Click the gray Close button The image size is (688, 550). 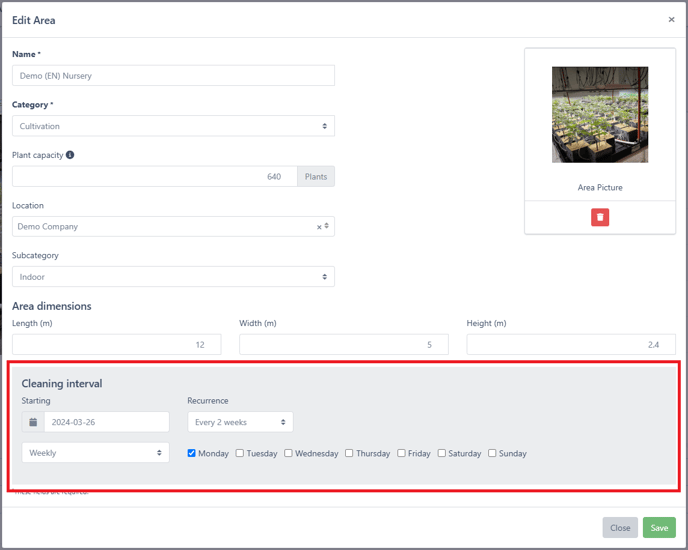620,528
